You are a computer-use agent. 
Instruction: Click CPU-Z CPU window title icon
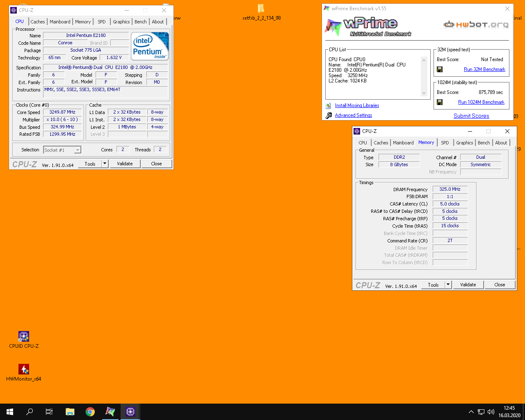pos(14,10)
